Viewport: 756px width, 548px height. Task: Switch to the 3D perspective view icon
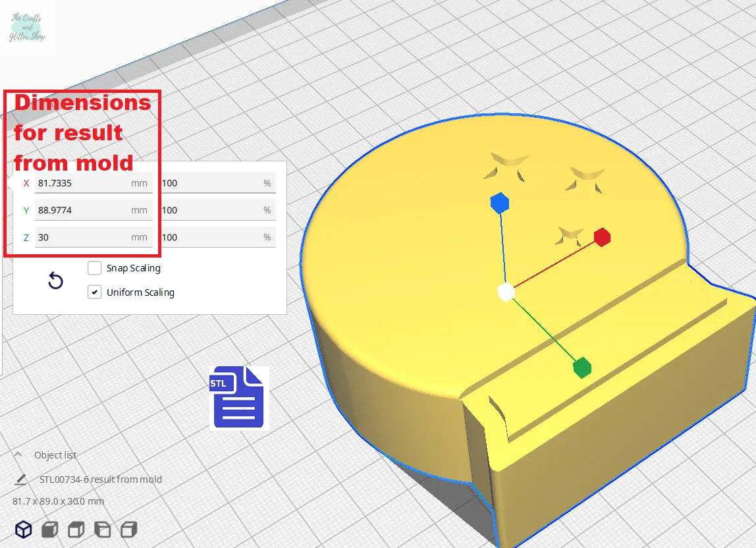pyautogui.click(x=24, y=529)
